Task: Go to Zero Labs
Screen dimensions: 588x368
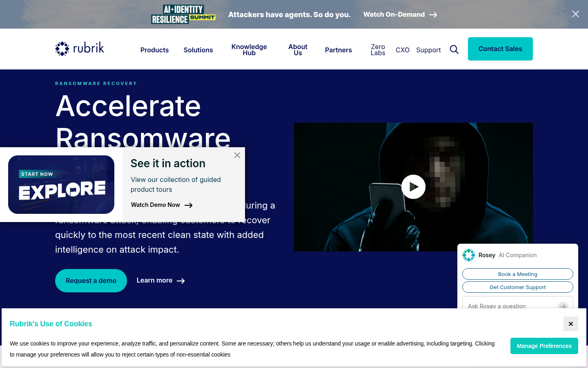Action: pos(378,50)
